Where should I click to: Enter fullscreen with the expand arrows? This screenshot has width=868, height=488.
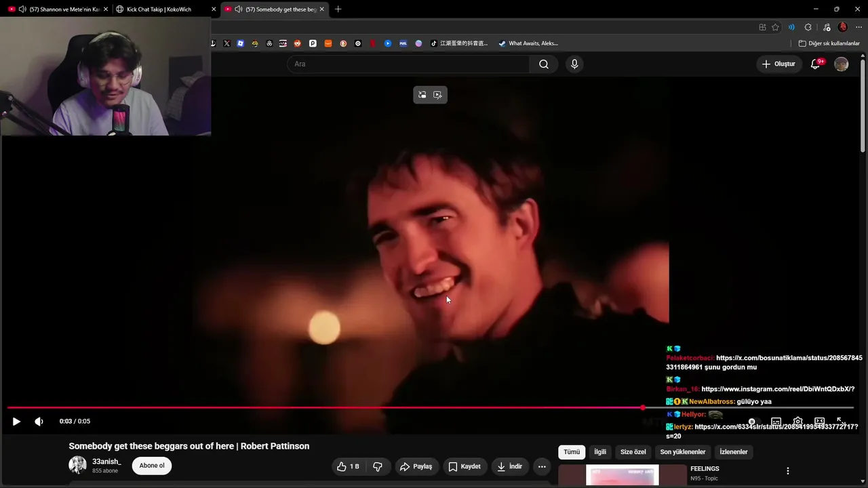pyautogui.click(x=841, y=422)
